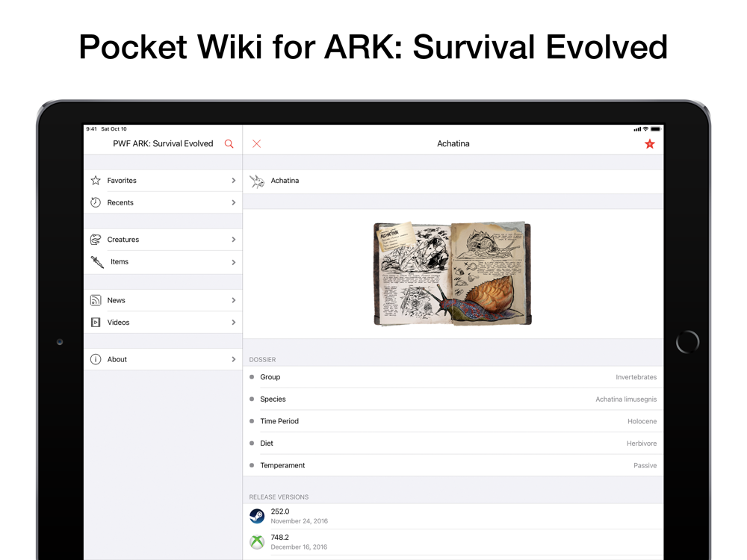Image resolution: width=747 pixels, height=560 pixels.
Task: Open the About menu item
Action: click(163, 359)
